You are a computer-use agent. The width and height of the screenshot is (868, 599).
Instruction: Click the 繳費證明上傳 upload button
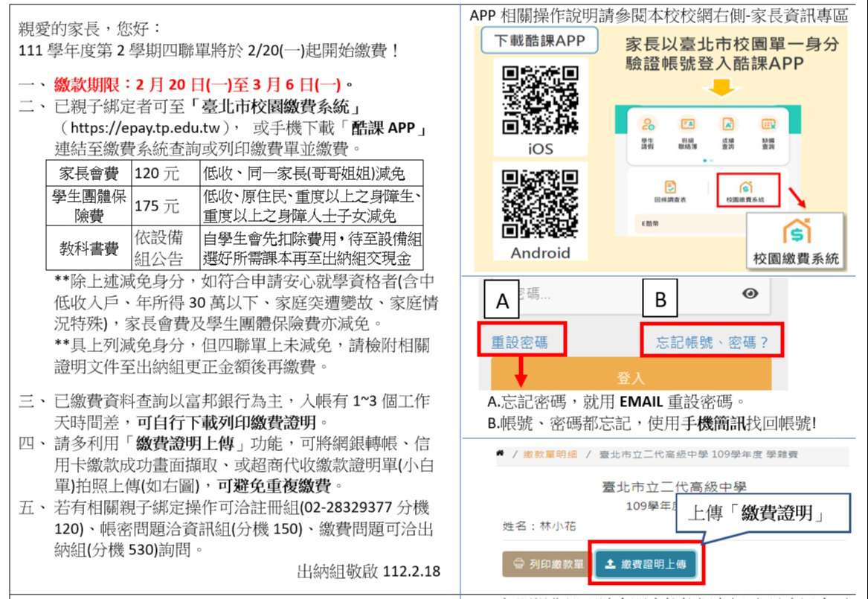[x=645, y=564]
